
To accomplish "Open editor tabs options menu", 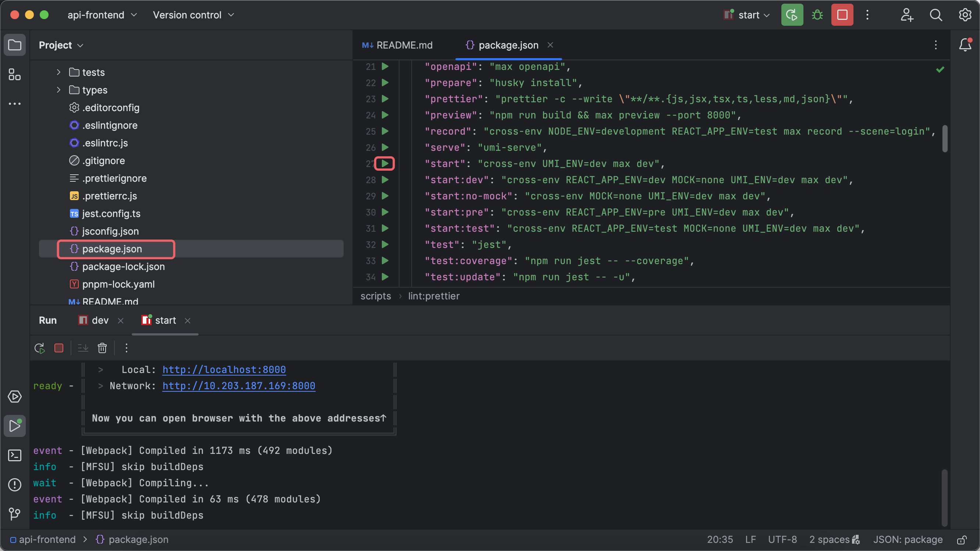I will pos(935,45).
